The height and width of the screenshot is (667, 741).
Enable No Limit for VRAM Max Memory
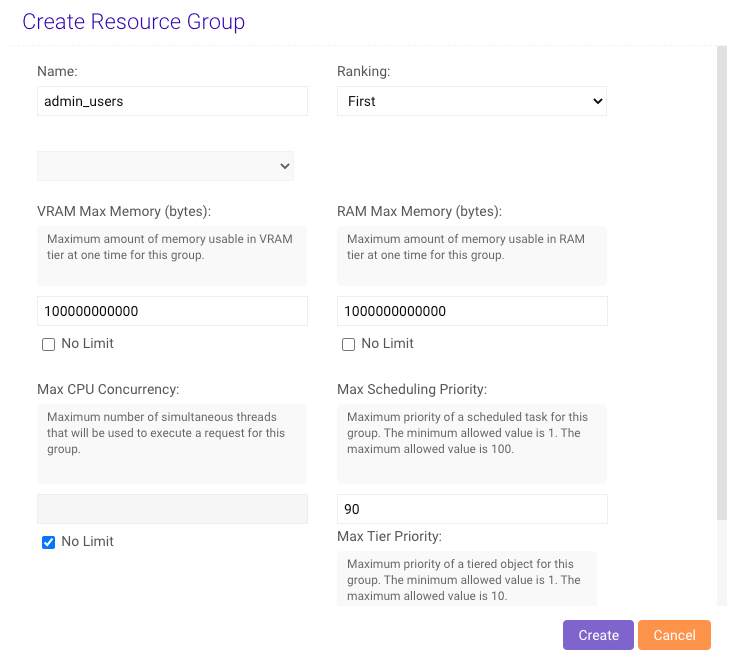point(48,344)
